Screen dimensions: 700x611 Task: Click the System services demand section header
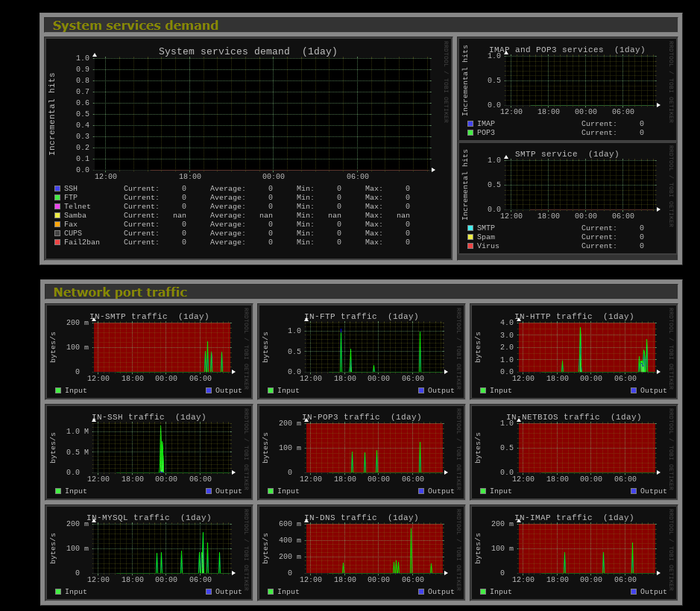136,25
